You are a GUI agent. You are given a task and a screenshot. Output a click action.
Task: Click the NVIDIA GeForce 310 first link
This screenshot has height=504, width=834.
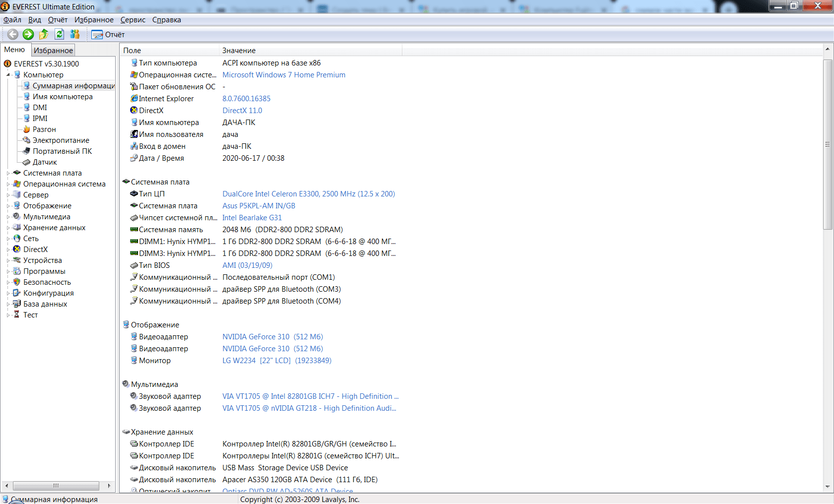[272, 337]
